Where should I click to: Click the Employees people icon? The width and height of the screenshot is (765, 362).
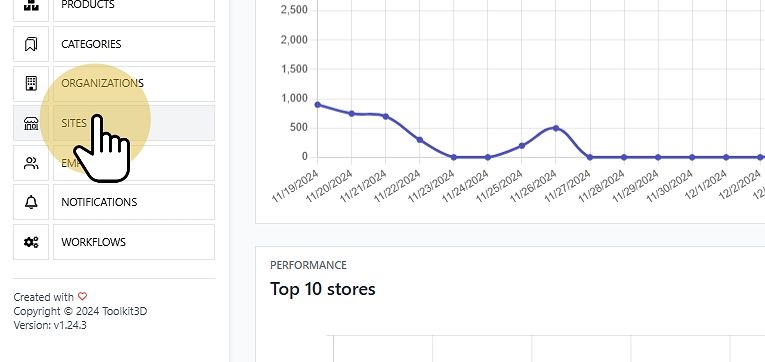31,163
